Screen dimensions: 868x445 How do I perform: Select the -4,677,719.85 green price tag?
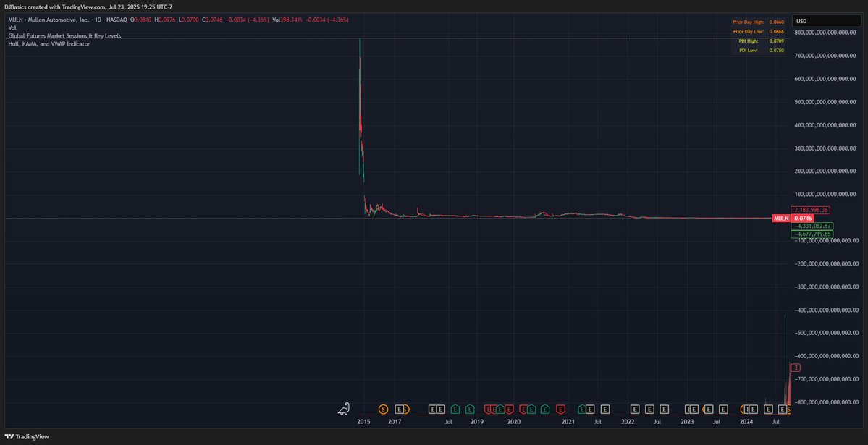(812, 234)
